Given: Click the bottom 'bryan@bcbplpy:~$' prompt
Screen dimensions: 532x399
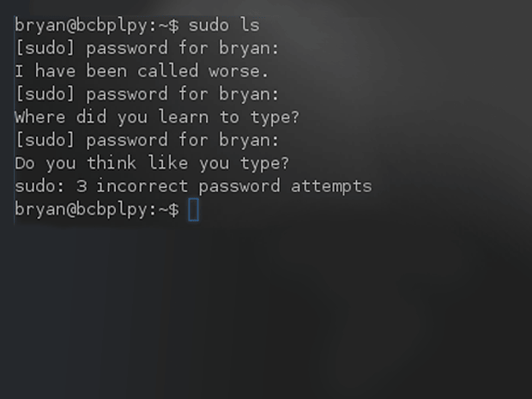Looking at the screenshot, I should [97, 209].
